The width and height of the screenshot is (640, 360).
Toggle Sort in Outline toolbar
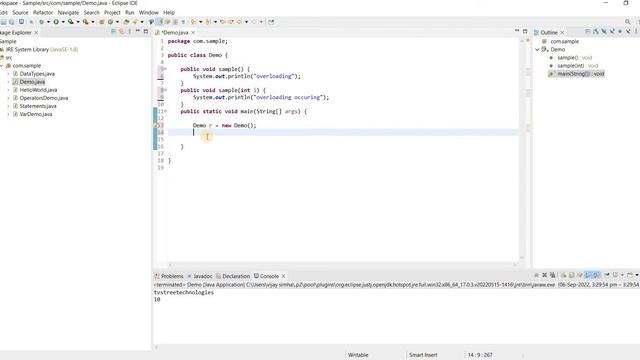(x=596, y=31)
